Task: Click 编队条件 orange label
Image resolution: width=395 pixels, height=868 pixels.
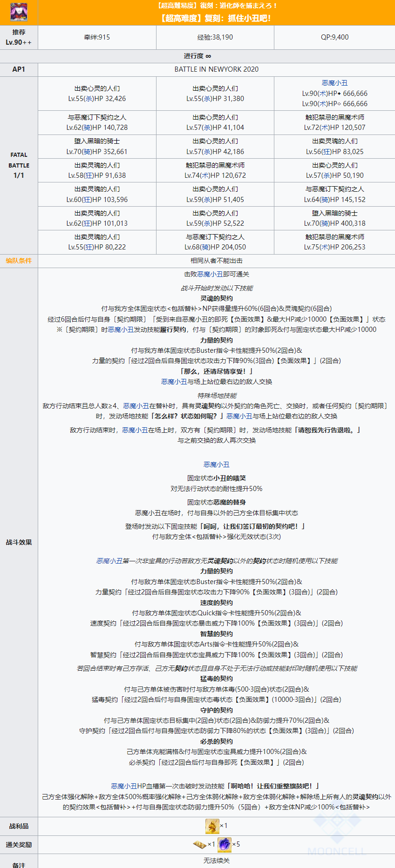Action: pyautogui.click(x=19, y=261)
